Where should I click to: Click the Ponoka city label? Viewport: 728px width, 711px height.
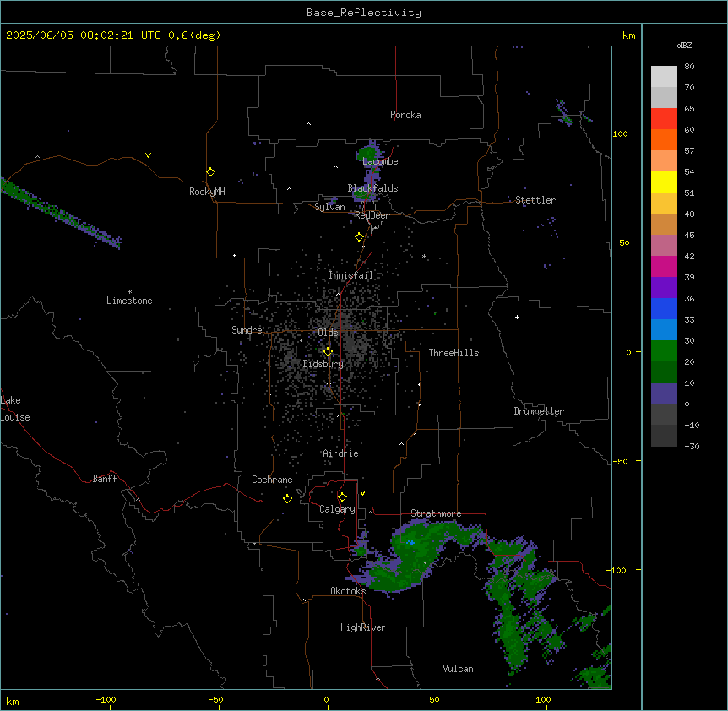[405, 115]
